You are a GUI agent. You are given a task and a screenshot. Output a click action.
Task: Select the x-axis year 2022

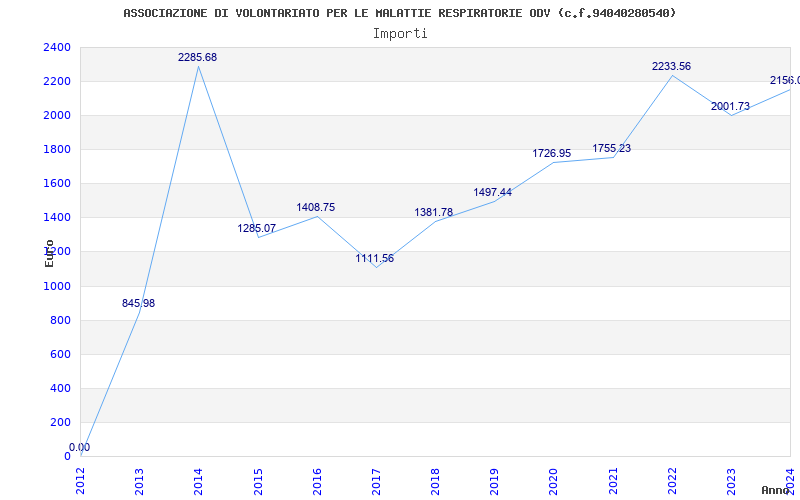(x=672, y=481)
